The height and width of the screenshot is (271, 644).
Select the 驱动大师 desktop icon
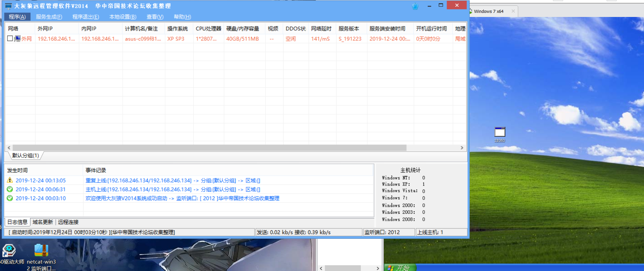tap(9, 254)
